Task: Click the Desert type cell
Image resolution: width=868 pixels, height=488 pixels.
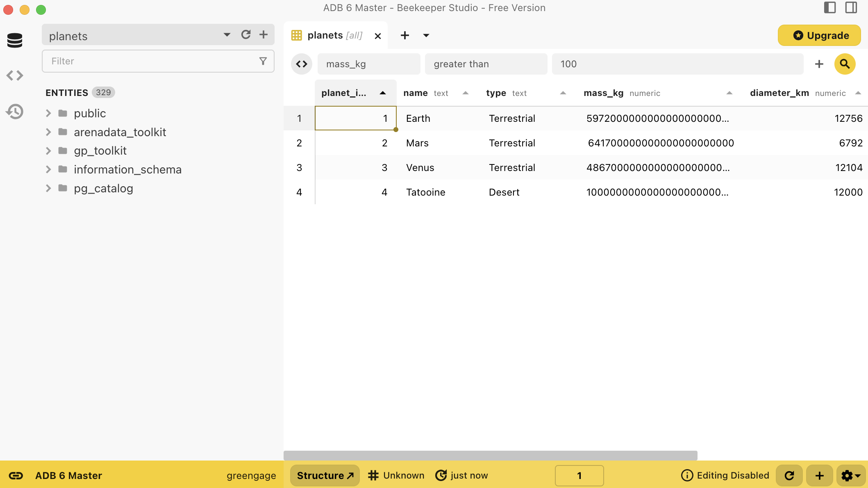Action: point(529,192)
